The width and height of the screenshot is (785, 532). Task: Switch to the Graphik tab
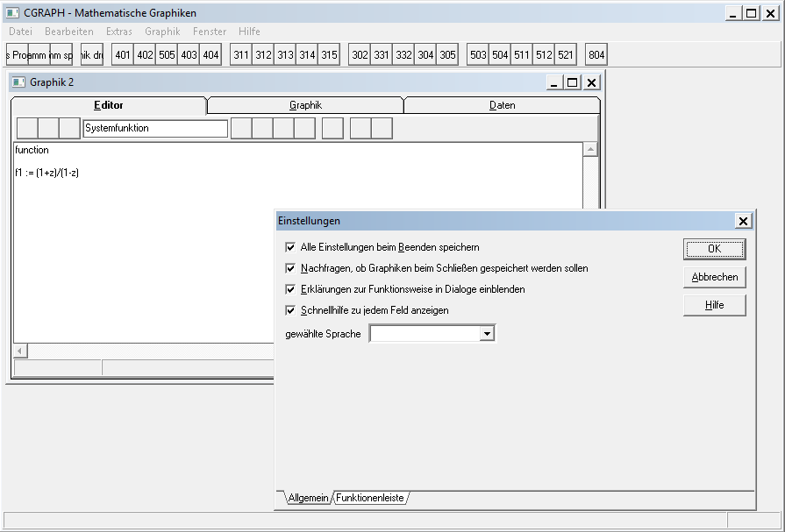(x=305, y=105)
